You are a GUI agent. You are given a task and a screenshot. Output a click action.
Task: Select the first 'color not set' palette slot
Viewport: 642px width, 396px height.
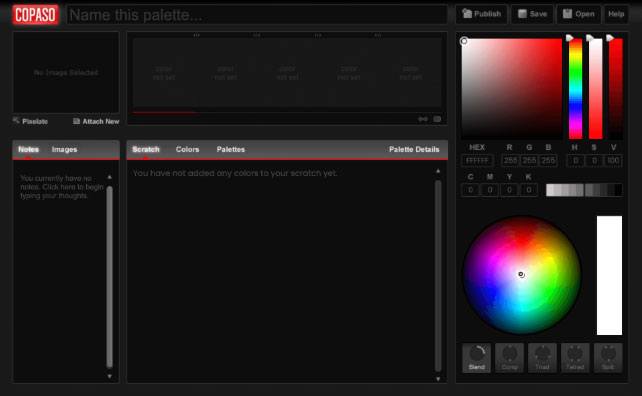pos(164,73)
